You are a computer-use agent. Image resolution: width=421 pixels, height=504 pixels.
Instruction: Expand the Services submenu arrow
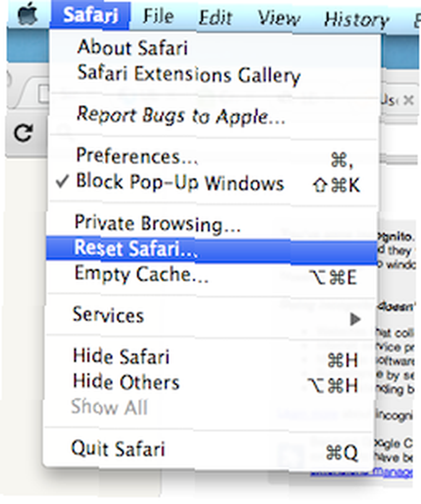(x=355, y=319)
